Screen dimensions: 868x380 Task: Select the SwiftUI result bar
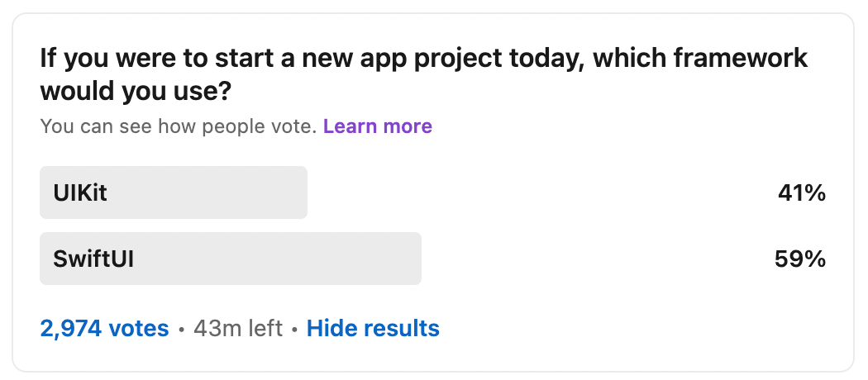[231, 259]
